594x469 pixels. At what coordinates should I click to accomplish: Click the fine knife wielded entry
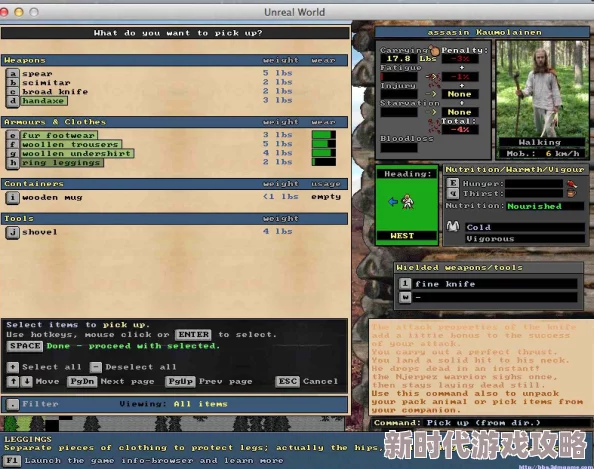[495, 284]
